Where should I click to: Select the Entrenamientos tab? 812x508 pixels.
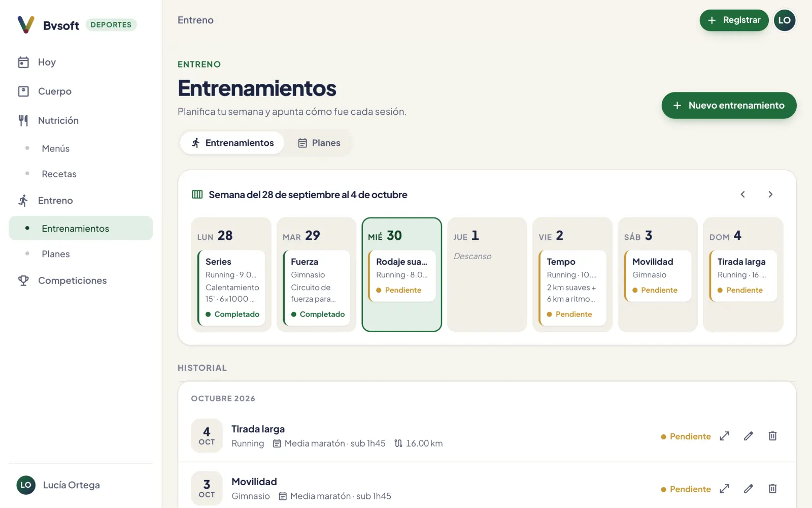pyautogui.click(x=232, y=143)
